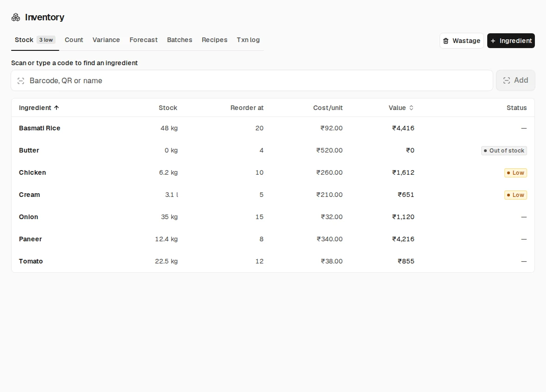The height and width of the screenshot is (392, 546).
Task: Click the Stock column header
Action: tap(168, 108)
